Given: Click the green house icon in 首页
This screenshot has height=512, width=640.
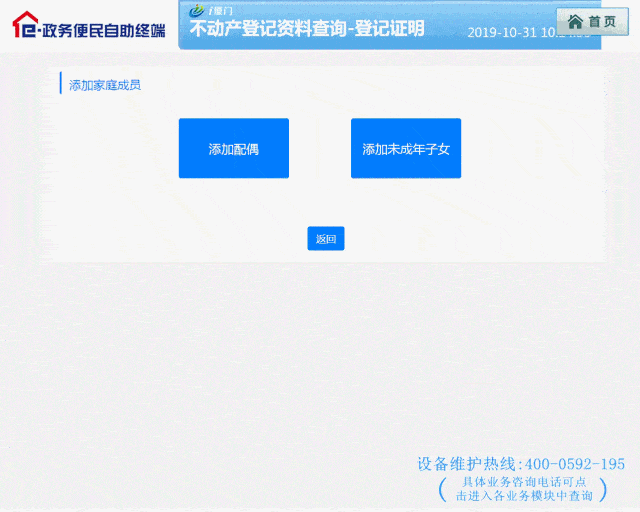Looking at the screenshot, I should point(575,22).
